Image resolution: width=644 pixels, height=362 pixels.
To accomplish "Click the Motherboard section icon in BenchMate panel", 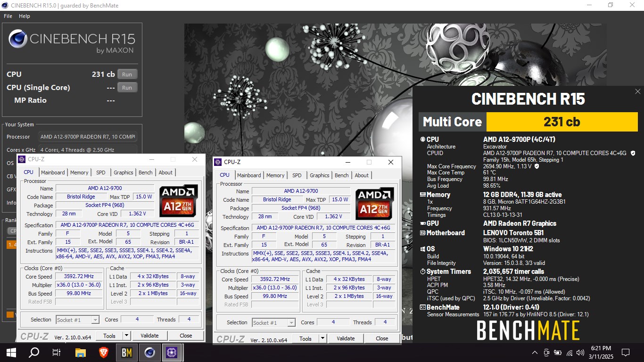I will point(422,233).
